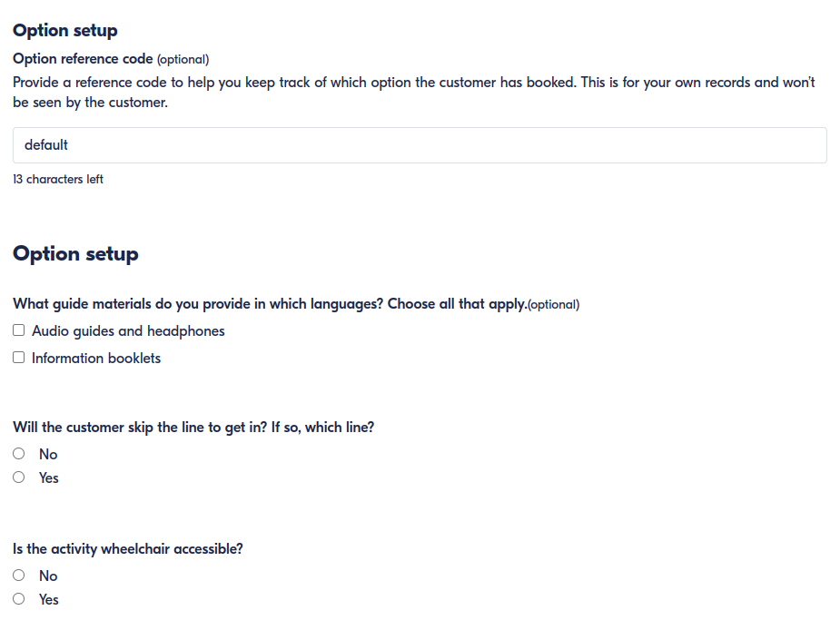Viewport: 840px width, 630px height.
Task: Click the 'Option reference code' field label
Action: 83,59
